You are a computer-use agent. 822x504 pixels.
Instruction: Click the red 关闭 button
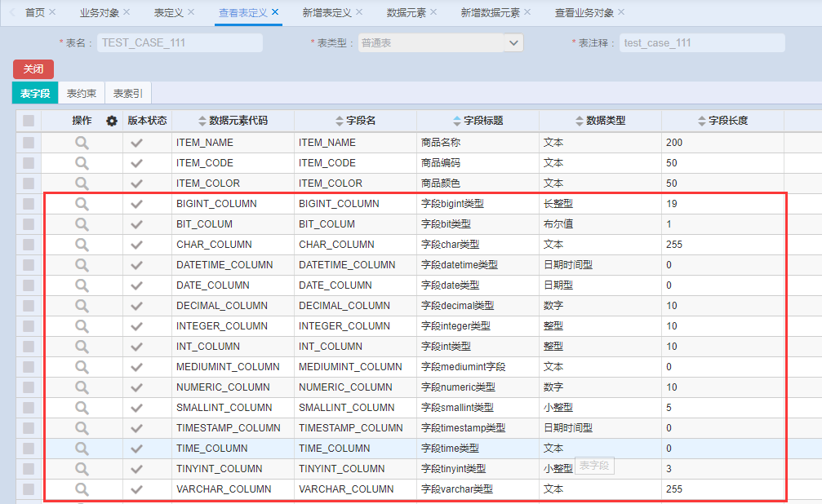coord(33,69)
